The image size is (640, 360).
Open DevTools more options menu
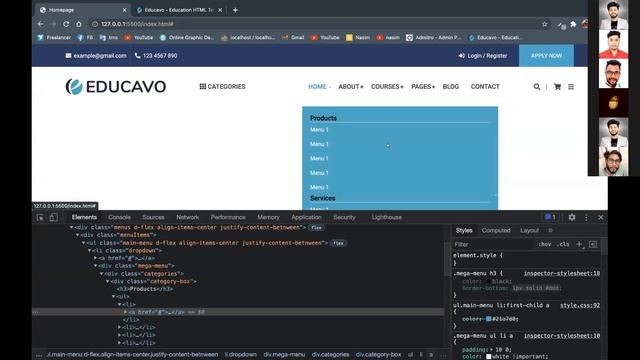pyautogui.click(x=586, y=218)
